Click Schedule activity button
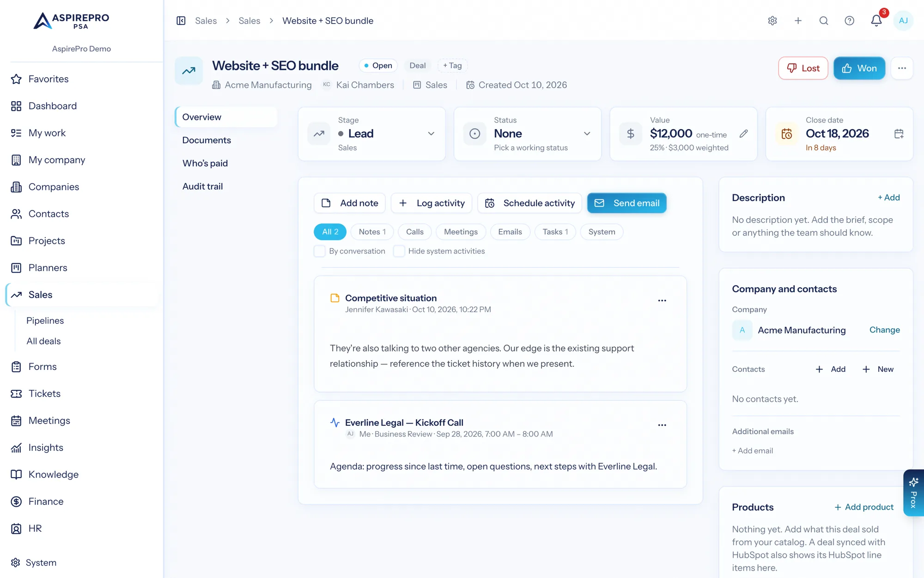The height and width of the screenshot is (578, 924). [x=529, y=203]
